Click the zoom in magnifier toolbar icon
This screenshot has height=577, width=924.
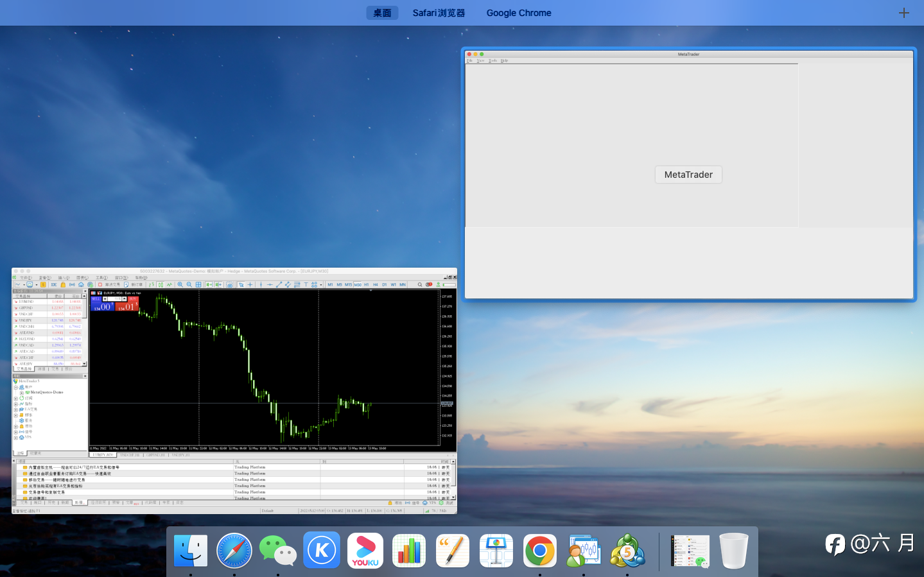pos(180,284)
